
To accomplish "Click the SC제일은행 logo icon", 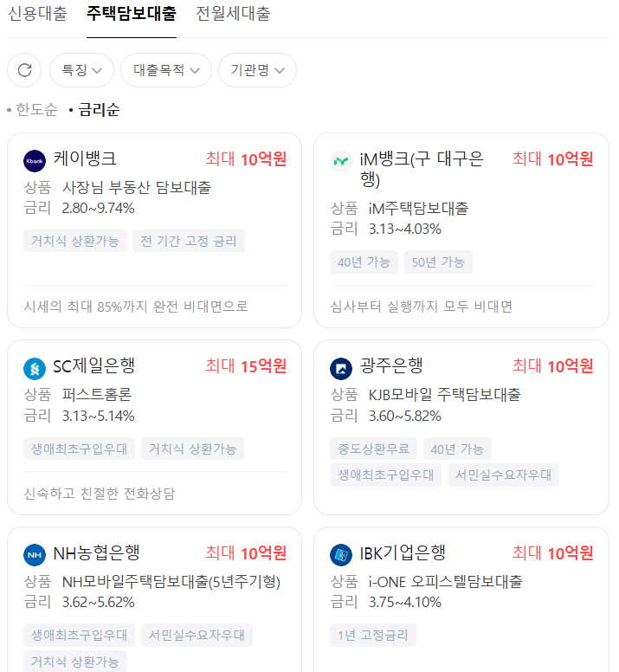I will coord(35,368).
